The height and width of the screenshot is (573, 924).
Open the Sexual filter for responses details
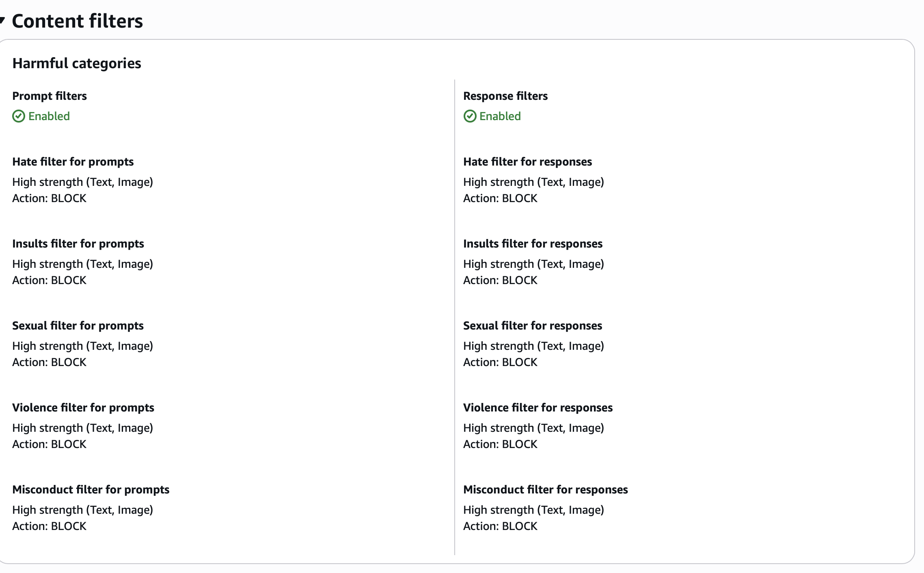[533, 325]
